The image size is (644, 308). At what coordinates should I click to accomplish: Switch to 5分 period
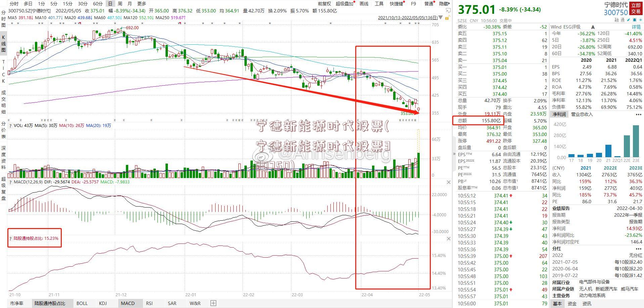[54, 4]
